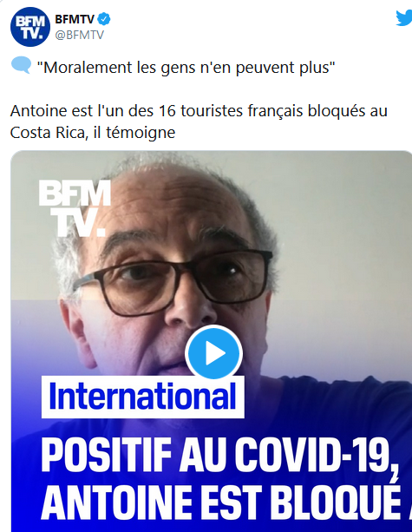
Task: Click the speech bubble emoji
Action: pyautogui.click(x=21, y=65)
